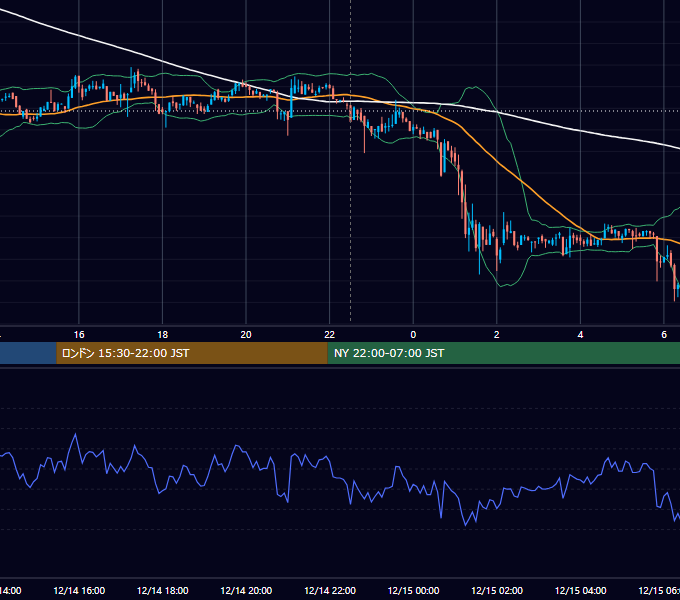Screen dimensions: 680x600
Task: Click the hour label 2 on price chart axis
Action: (x=497, y=335)
